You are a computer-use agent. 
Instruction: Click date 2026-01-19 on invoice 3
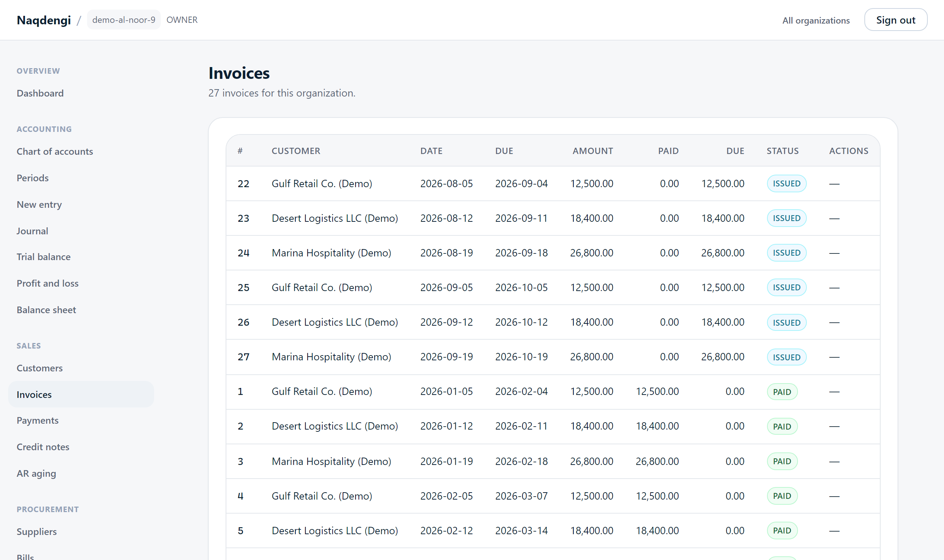pos(446,461)
